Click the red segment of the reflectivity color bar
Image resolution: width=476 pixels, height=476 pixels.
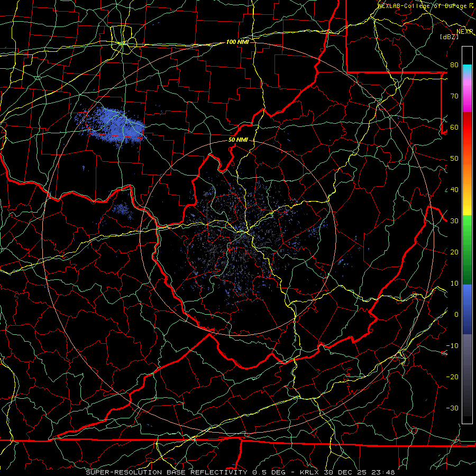tap(467, 127)
